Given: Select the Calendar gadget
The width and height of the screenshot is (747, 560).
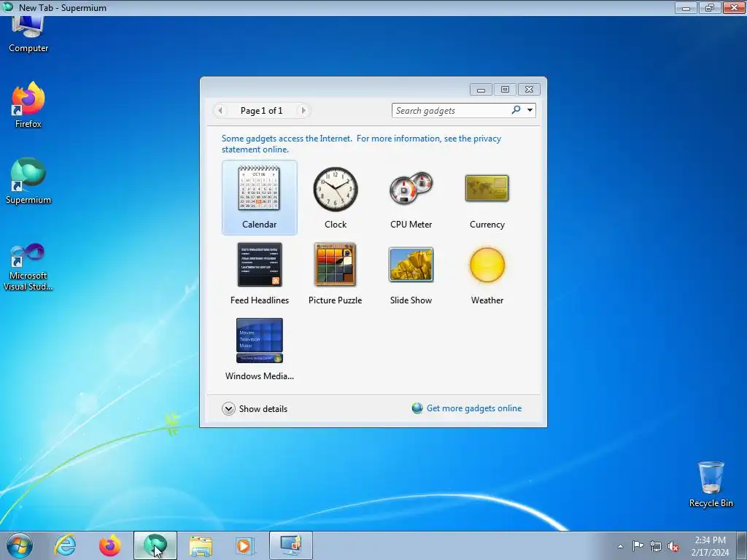Looking at the screenshot, I should 259,197.
